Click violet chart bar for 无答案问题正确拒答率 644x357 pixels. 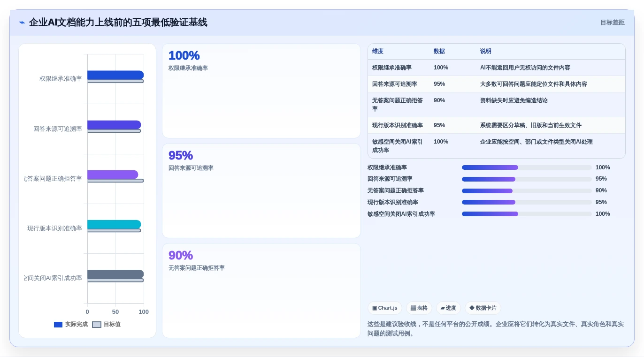[x=113, y=175]
